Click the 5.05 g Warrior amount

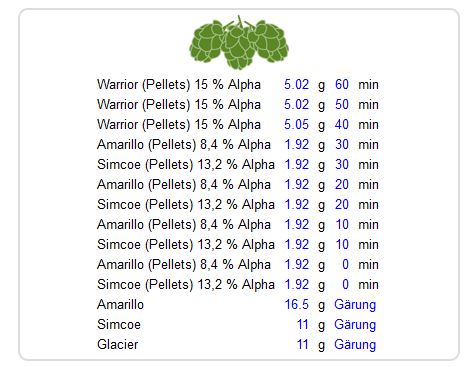(296, 124)
